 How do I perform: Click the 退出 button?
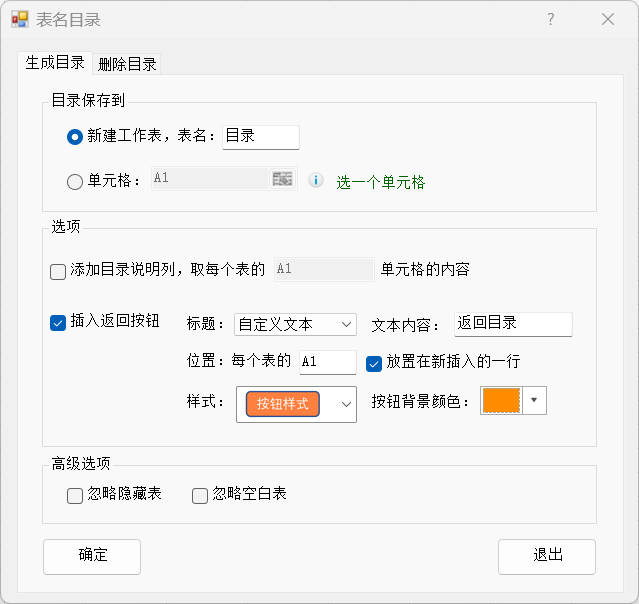pyautogui.click(x=547, y=556)
